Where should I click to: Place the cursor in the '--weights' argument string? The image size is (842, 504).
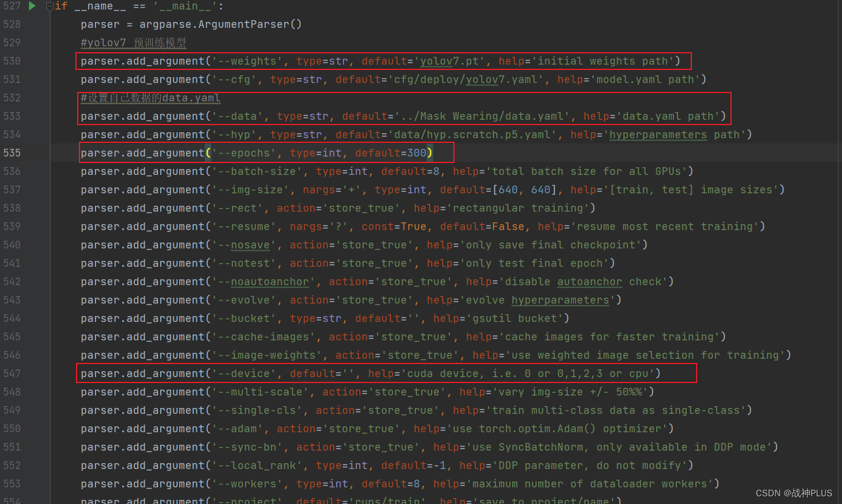[247, 61]
